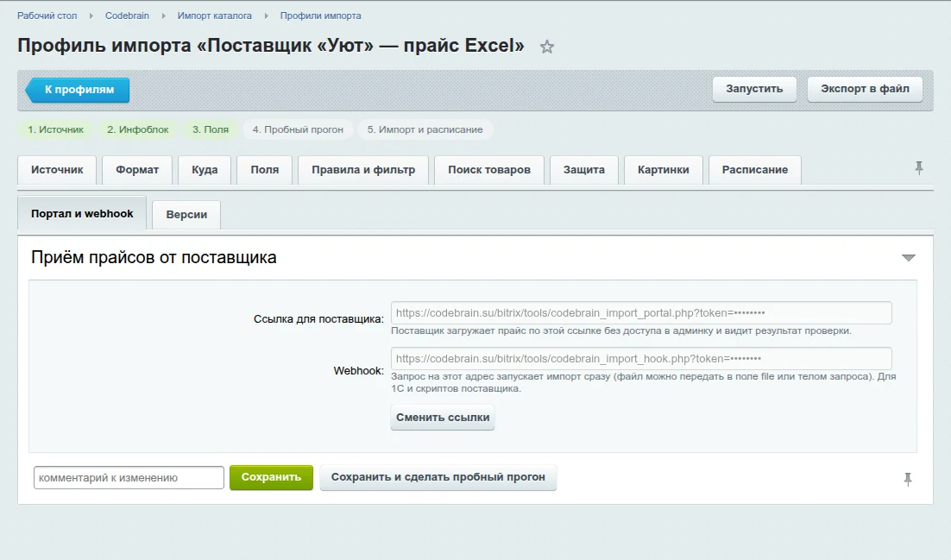Click the green Сохранить button

click(x=271, y=477)
